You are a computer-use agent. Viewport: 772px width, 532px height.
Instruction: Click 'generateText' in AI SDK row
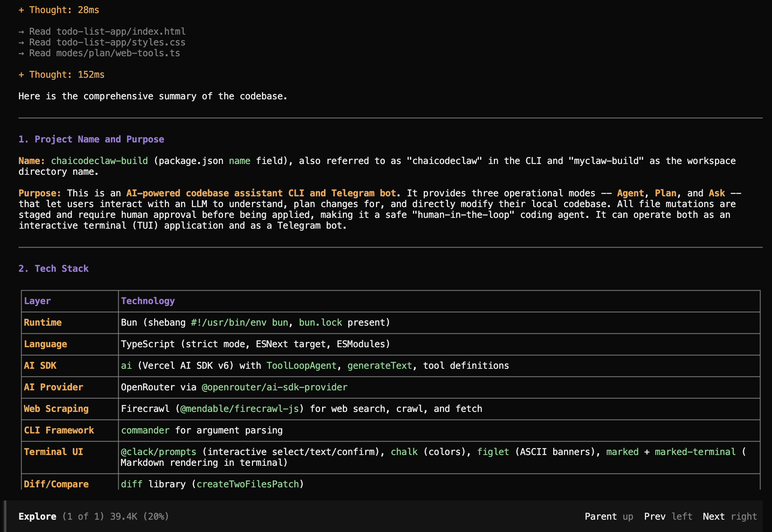(x=380, y=366)
